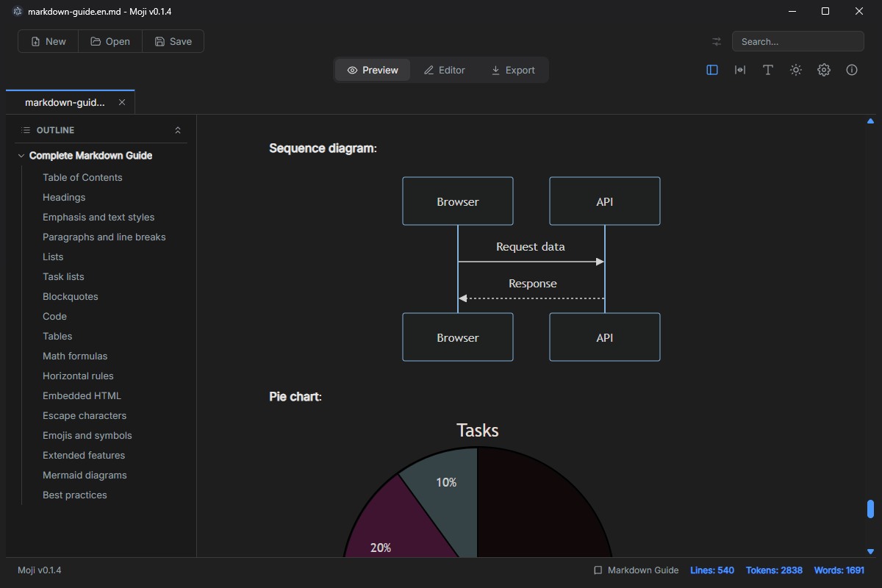Click the Markdown Guide document icon in status bar

tap(598, 570)
